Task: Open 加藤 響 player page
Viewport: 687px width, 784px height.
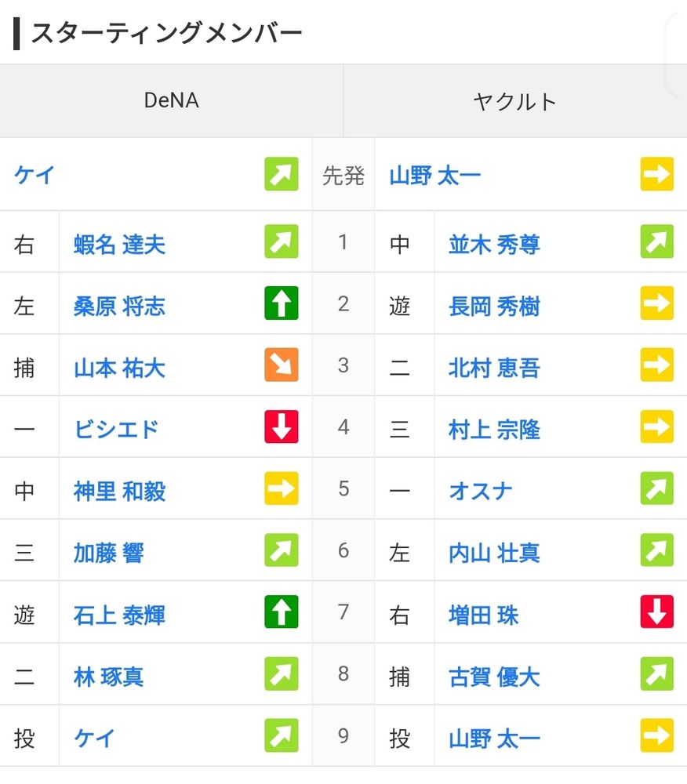Action: pyautogui.click(x=108, y=552)
